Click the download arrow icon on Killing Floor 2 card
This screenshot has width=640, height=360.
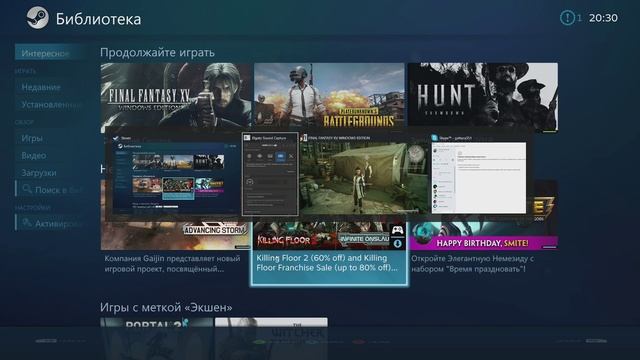(x=398, y=244)
